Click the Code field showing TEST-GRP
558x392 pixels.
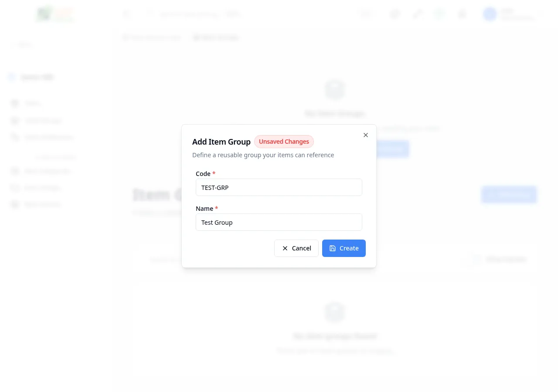[279, 187]
